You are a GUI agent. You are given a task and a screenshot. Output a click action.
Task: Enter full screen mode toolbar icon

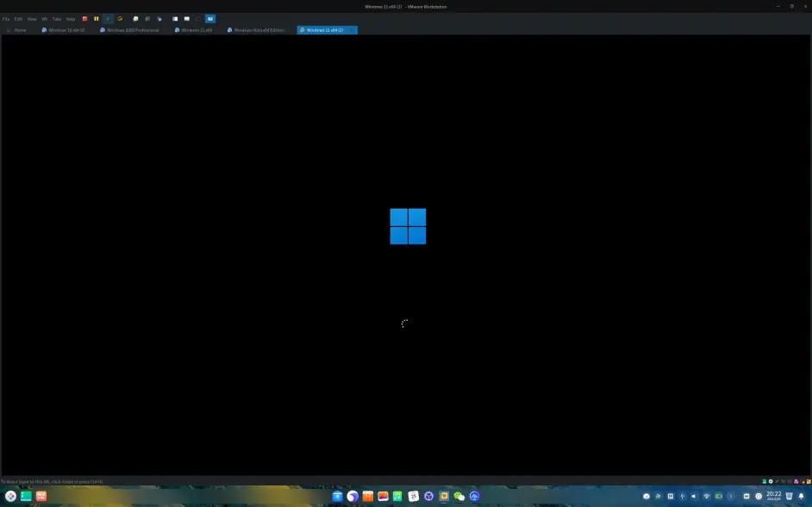[198, 19]
